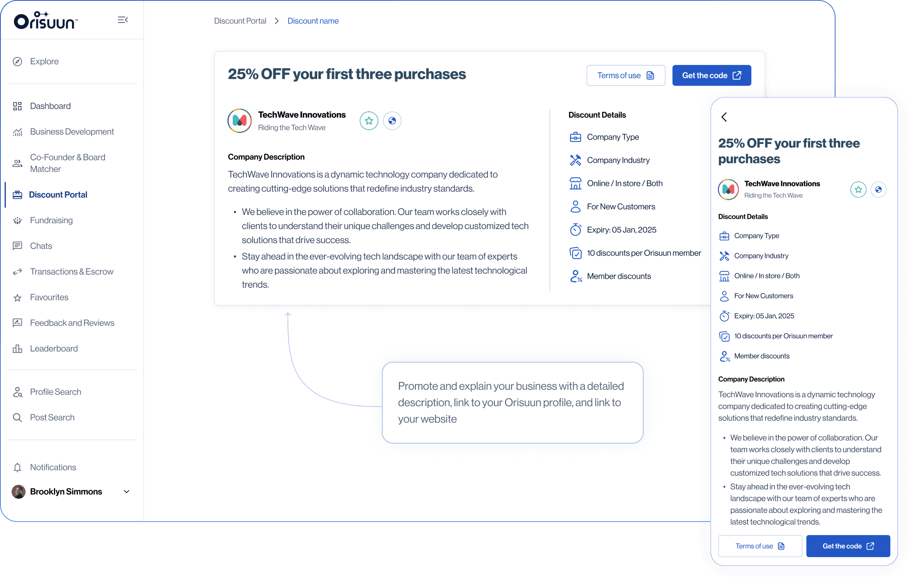The image size is (920, 588).
Task: Click Terms of use button in main card
Action: click(x=626, y=75)
